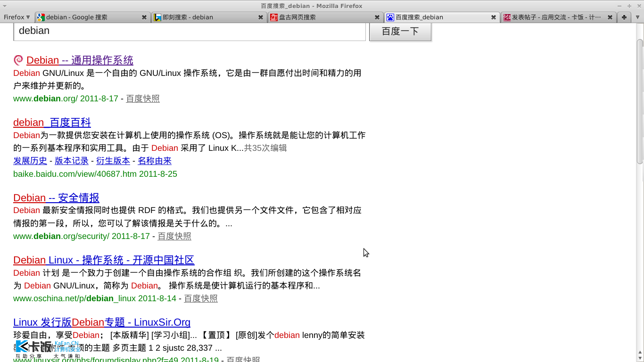Click the 共35次编辑 text
This screenshot has width=644, height=362.
[265, 148]
